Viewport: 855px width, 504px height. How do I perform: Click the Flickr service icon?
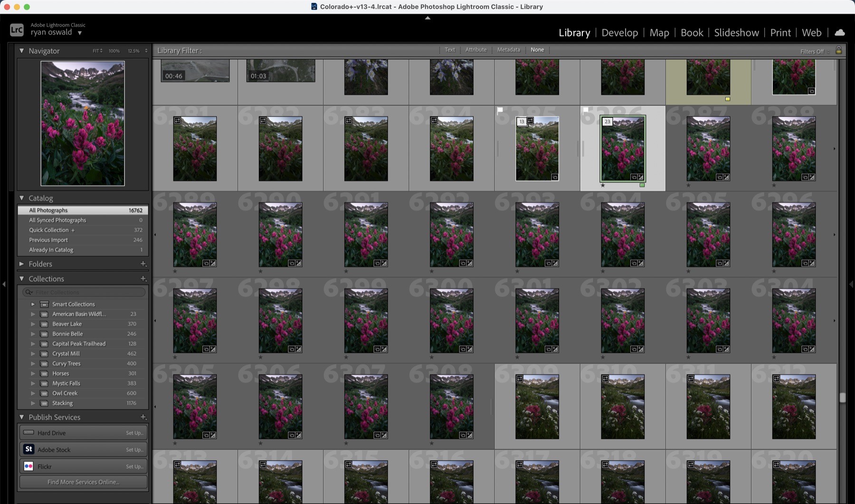tap(28, 466)
